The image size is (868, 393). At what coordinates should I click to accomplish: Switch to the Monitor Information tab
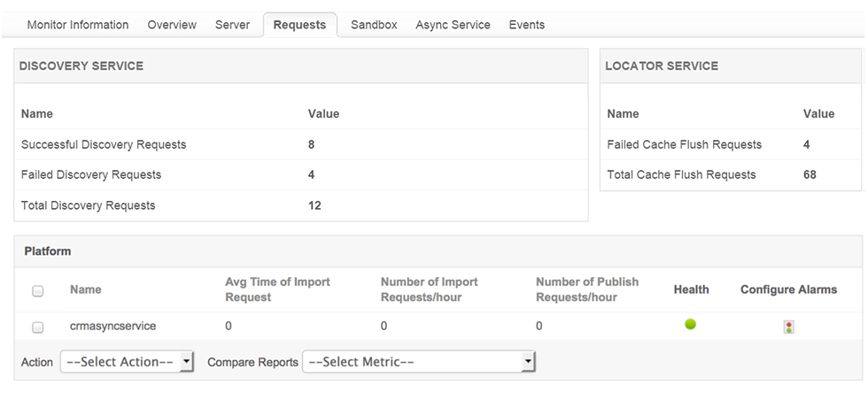pyautogui.click(x=78, y=25)
